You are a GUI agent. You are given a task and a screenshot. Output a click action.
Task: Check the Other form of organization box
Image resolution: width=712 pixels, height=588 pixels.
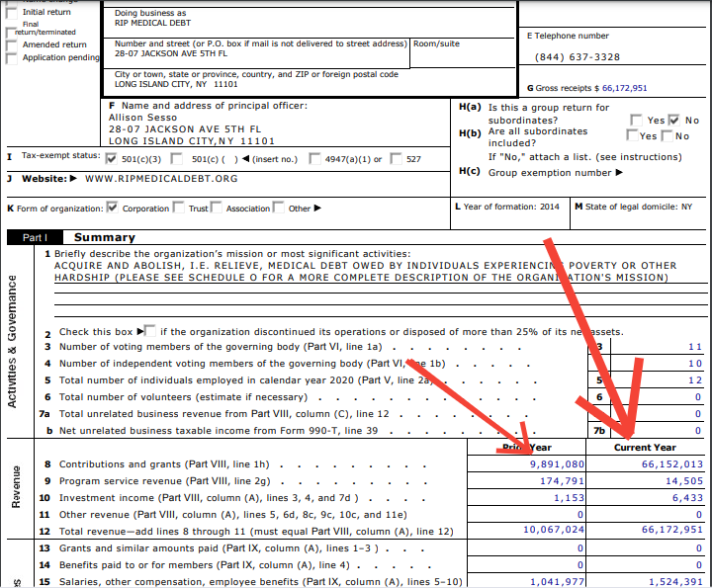(x=278, y=208)
